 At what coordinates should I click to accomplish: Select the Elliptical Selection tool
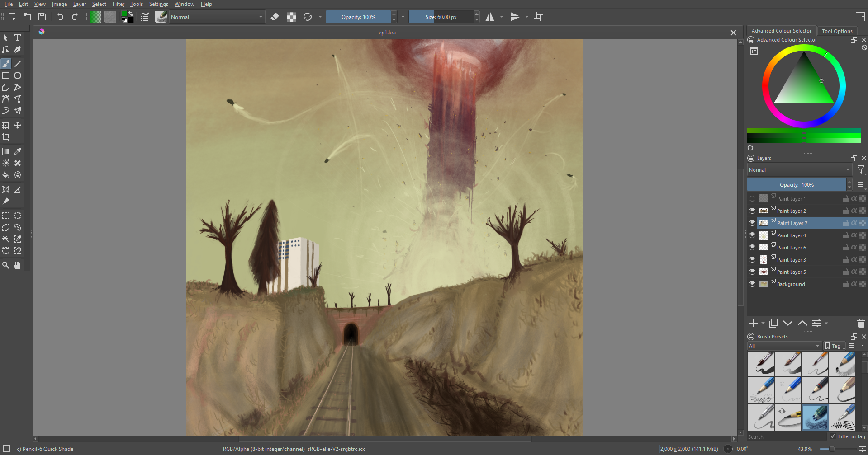[18, 216]
